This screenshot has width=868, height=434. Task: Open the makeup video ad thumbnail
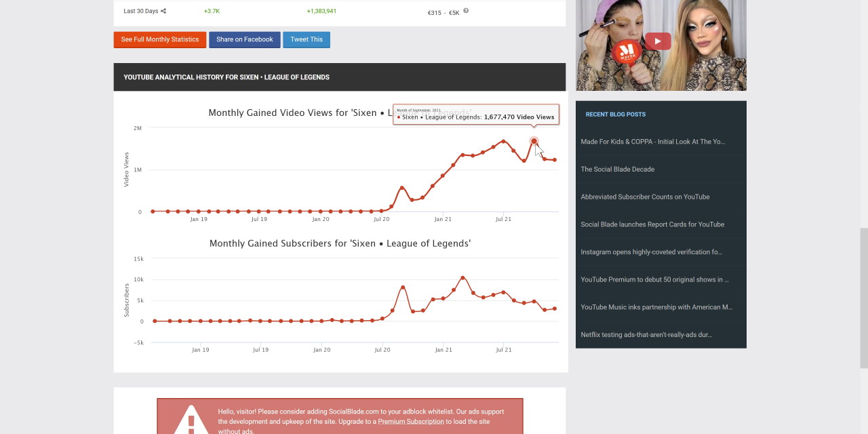661,45
